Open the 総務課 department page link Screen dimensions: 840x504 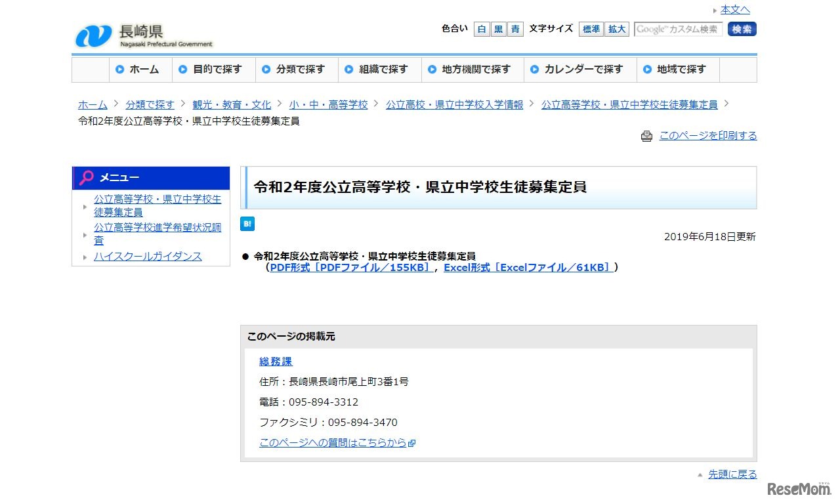click(276, 361)
